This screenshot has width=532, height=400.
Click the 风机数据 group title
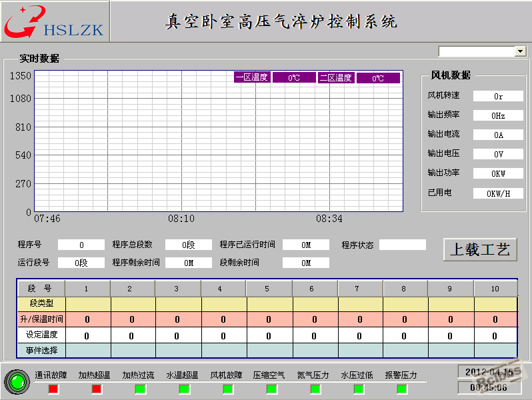[451, 75]
